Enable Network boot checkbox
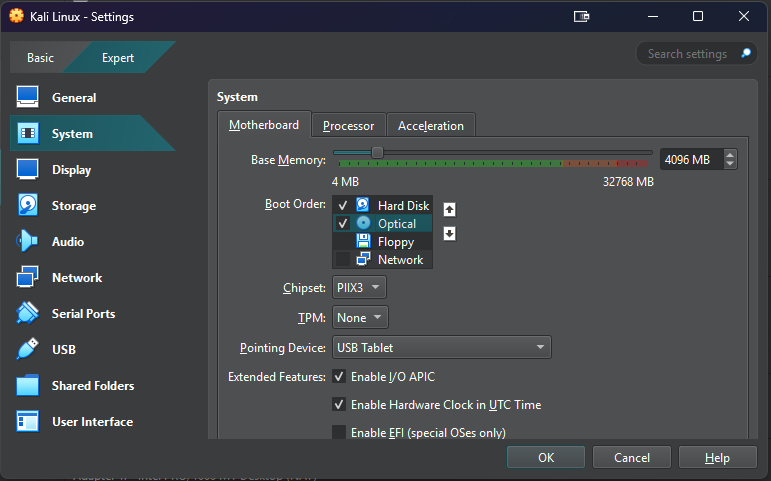The height and width of the screenshot is (481, 771). point(342,259)
